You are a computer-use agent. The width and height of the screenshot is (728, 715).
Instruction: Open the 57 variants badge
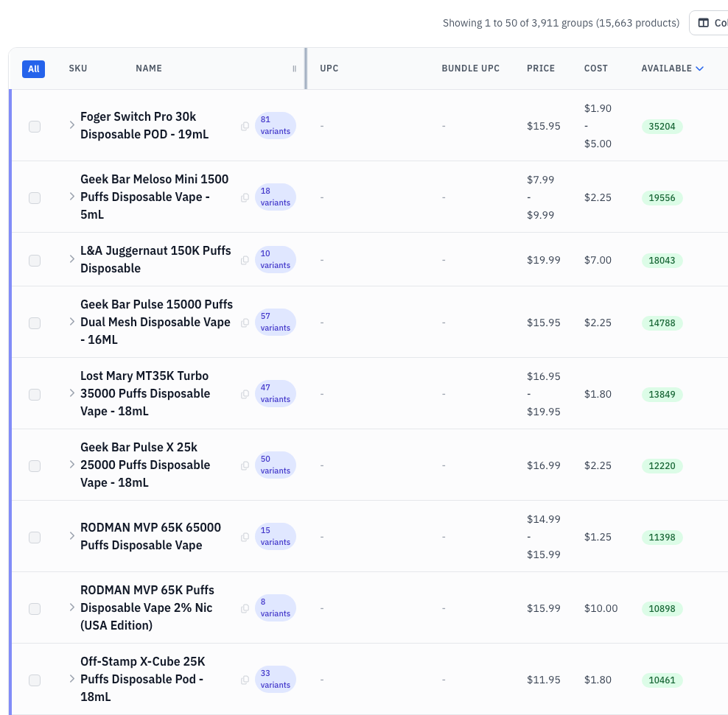click(276, 322)
